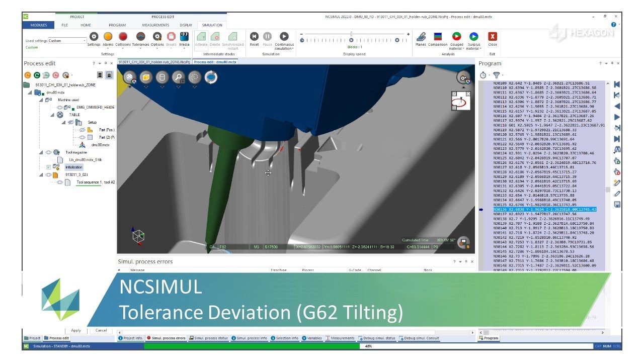
Task: Step back one block in Program panel
Action: click(x=617, y=106)
